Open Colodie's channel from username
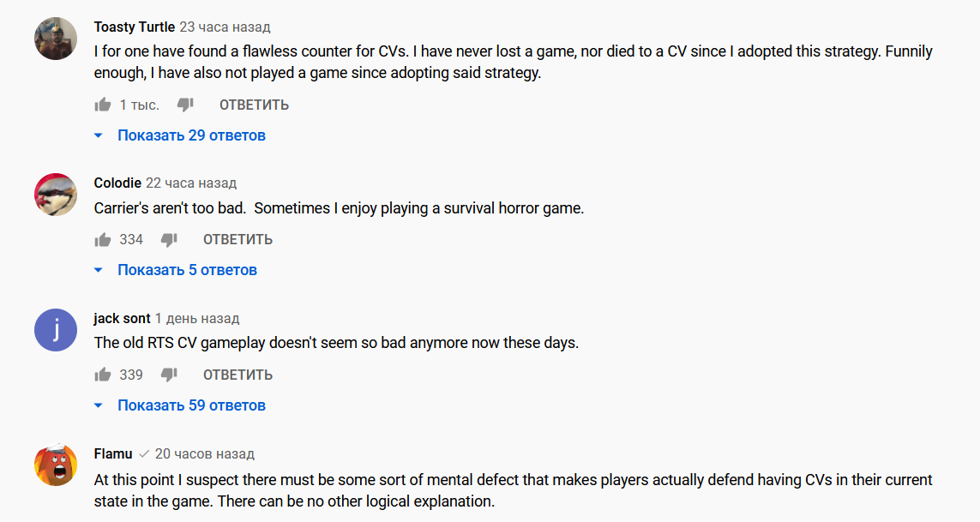The image size is (980, 522). pos(117,183)
